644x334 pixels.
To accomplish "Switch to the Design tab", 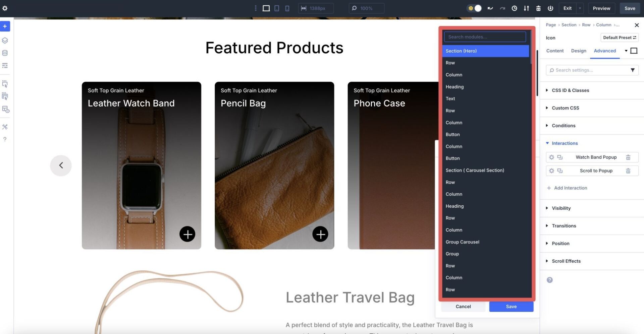I will (x=579, y=51).
